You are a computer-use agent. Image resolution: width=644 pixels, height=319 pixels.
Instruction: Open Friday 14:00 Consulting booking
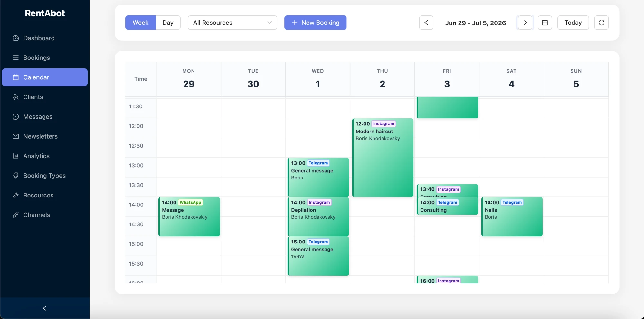[447, 206]
